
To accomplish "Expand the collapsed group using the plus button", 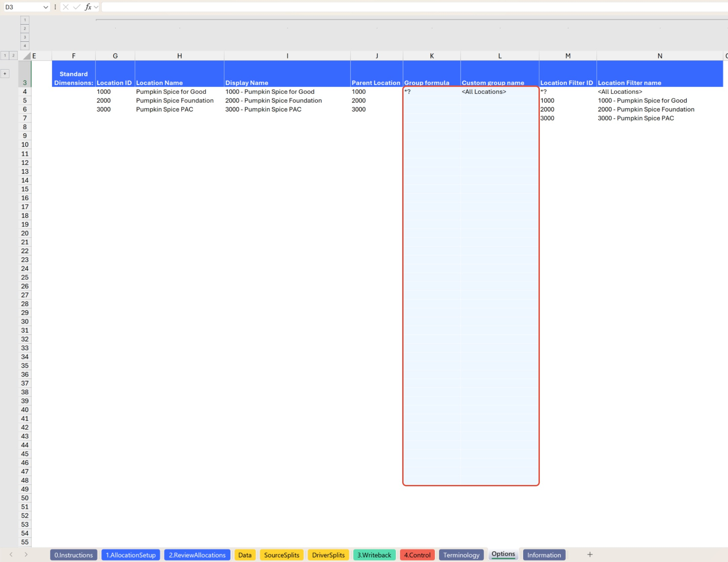I will [5, 73].
